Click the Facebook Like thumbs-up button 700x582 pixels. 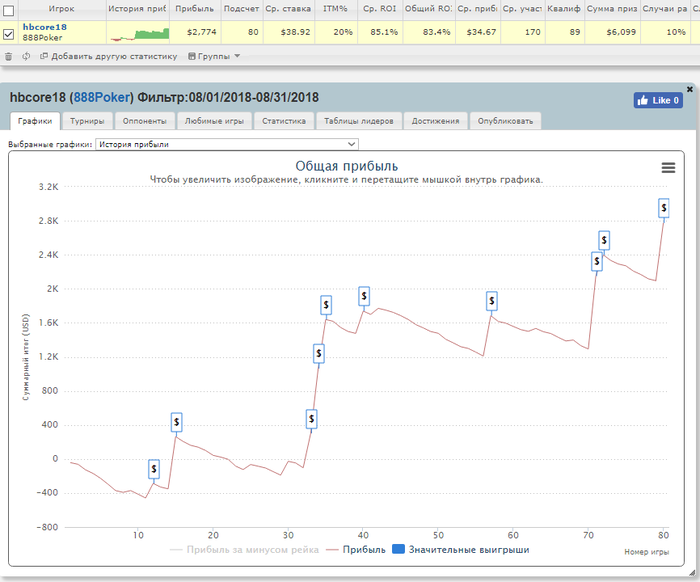658,100
